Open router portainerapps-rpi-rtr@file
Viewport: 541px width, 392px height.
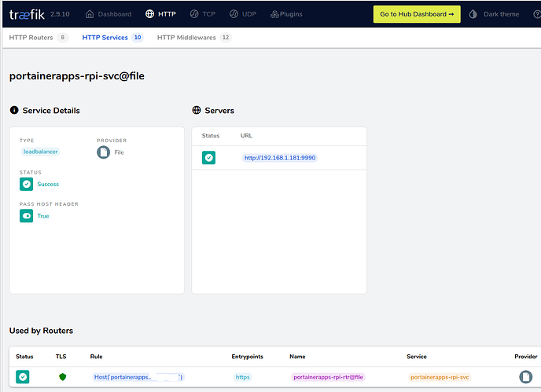coord(328,377)
